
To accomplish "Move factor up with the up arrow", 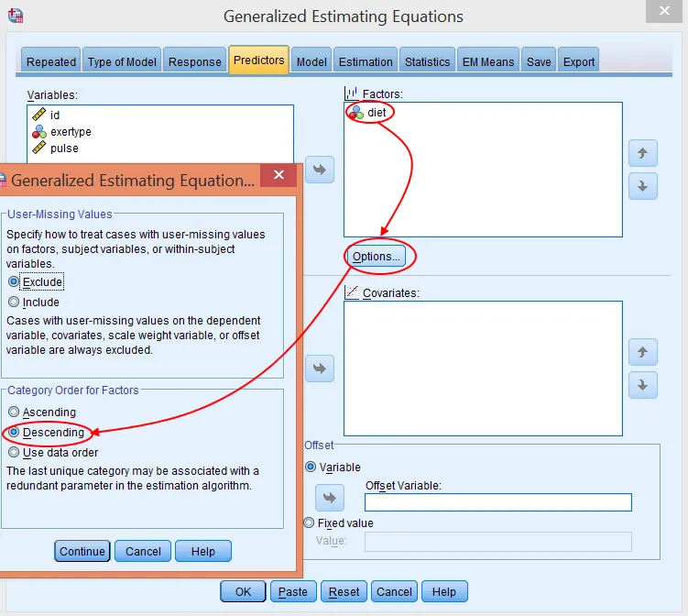I will point(642,153).
